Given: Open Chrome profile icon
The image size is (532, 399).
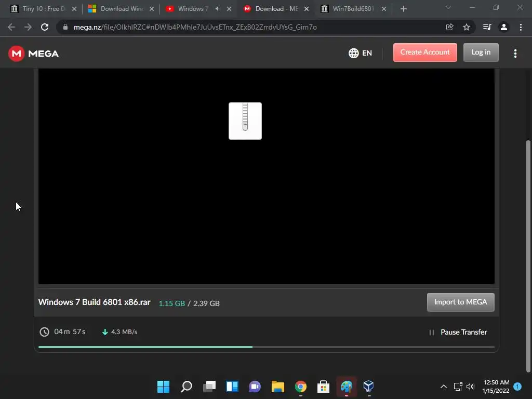Looking at the screenshot, I should (504, 27).
